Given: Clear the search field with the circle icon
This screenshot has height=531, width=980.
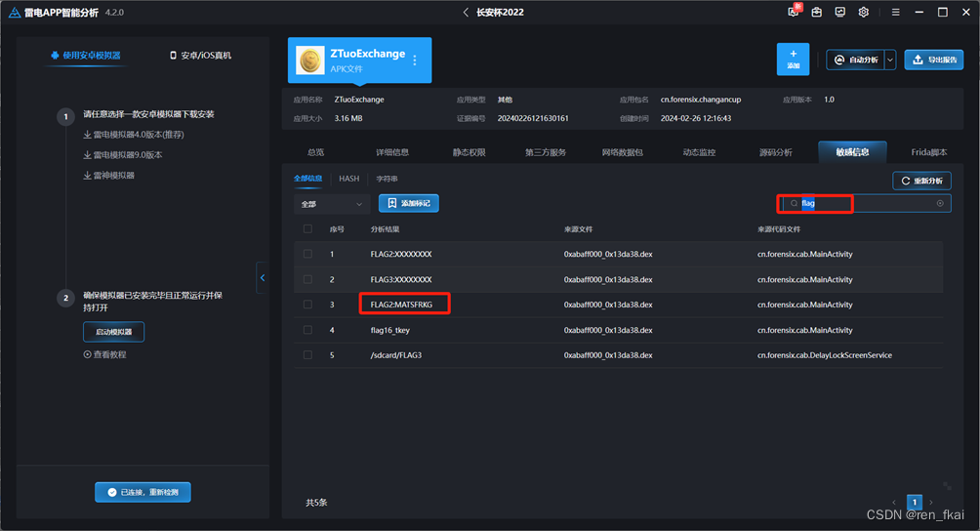Looking at the screenshot, I should click(940, 204).
